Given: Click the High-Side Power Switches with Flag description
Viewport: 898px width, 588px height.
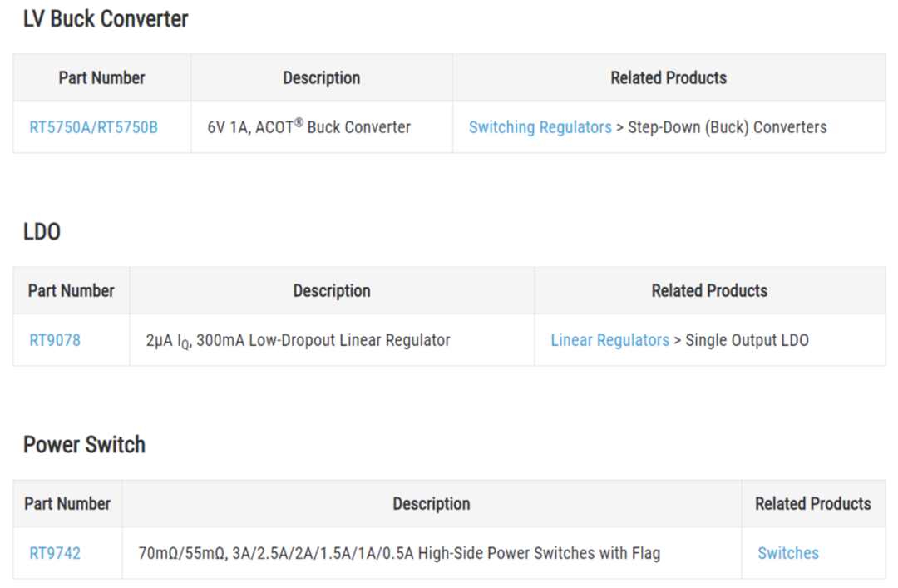Looking at the screenshot, I should click(399, 553).
